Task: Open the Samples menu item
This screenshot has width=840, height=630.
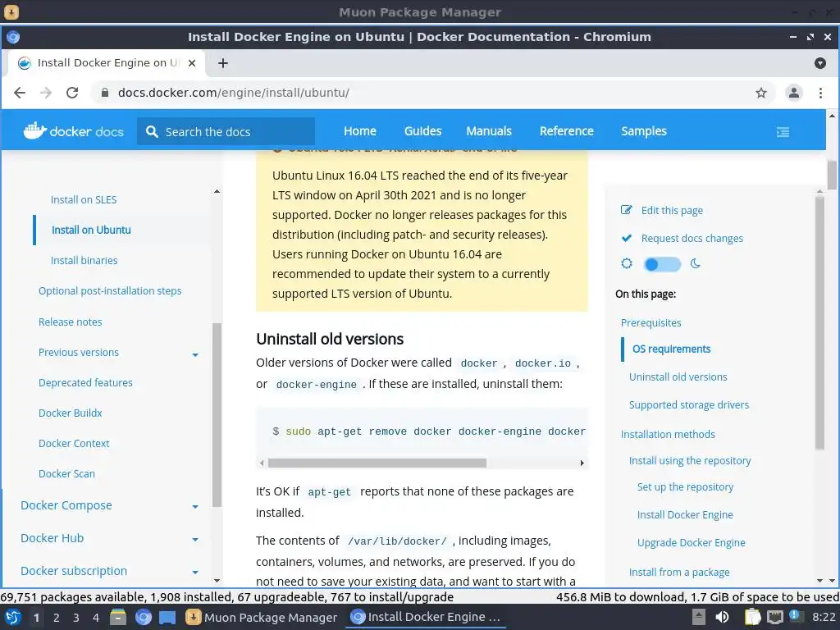Action: [x=644, y=131]
